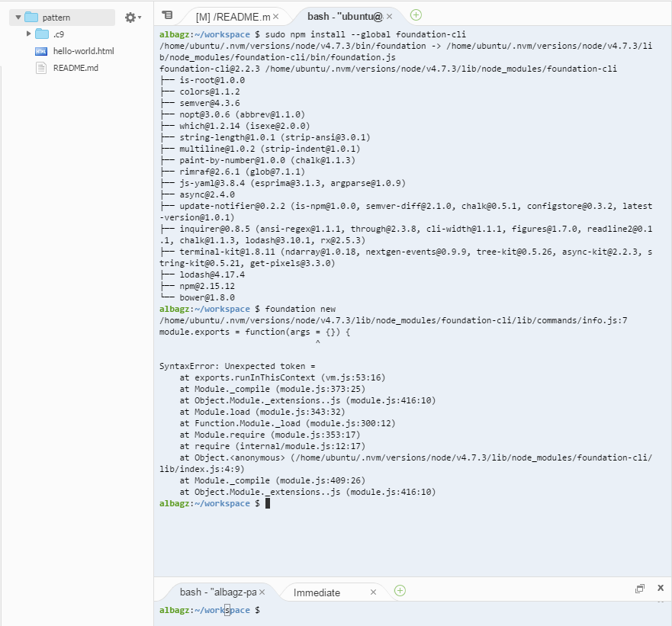Close the bash ubuntu terminal tab
Screen dimensions: 672x626
tap(389, 16)
